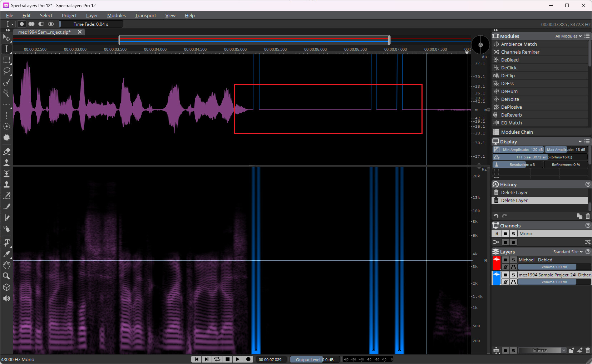This screenshot has height=364, width=592.
Task: Open the Ambience Match module
Action: 540,44
